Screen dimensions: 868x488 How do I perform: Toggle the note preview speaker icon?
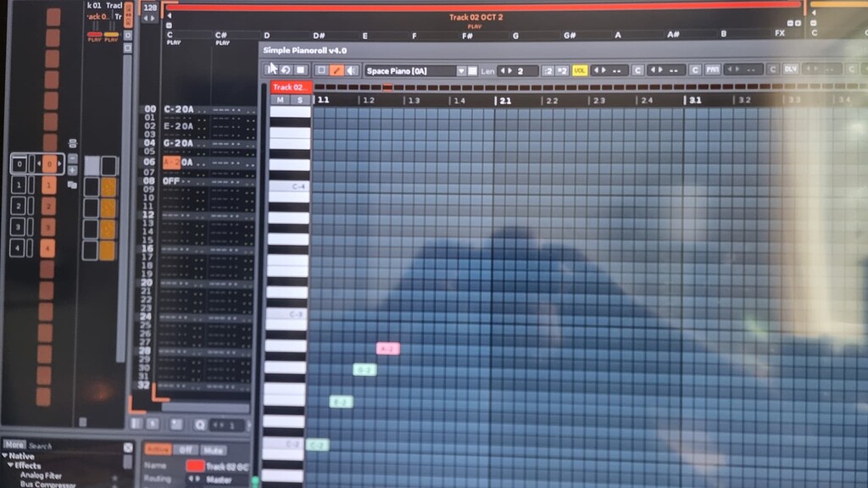(351, 70)
